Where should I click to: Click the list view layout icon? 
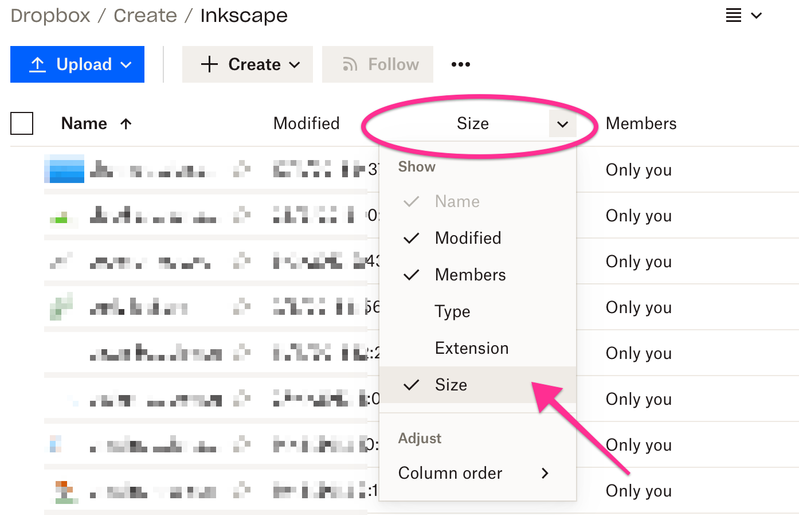[x=734, y=15]
